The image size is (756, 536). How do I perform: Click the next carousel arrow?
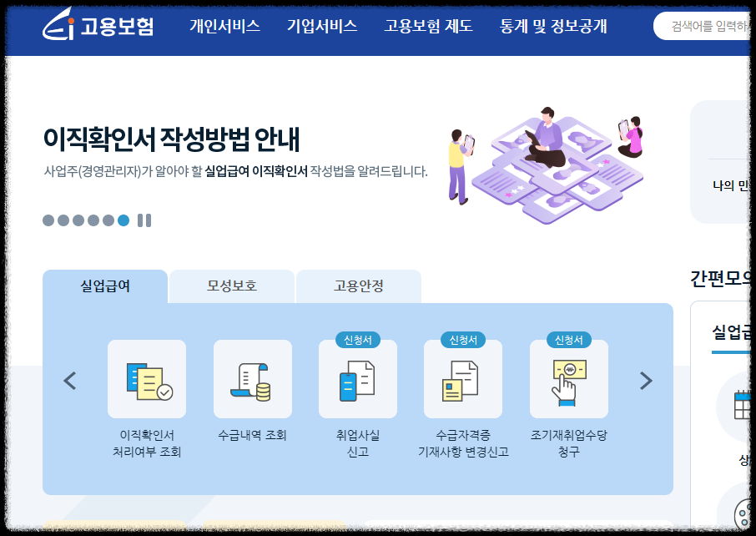tap(645, 381)
